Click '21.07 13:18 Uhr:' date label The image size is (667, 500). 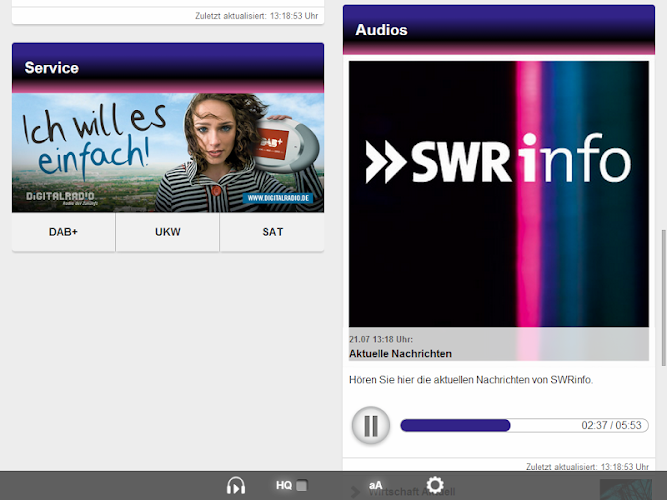381,339
